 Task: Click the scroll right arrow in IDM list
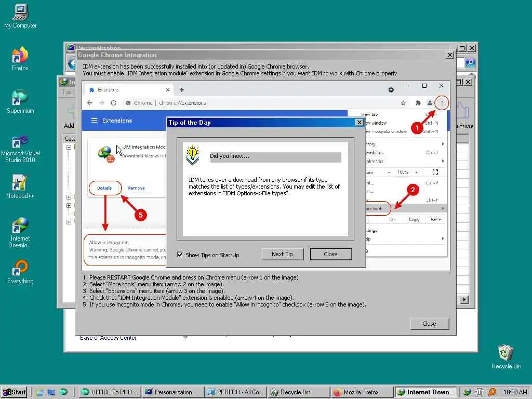click(x=464, y=300)
